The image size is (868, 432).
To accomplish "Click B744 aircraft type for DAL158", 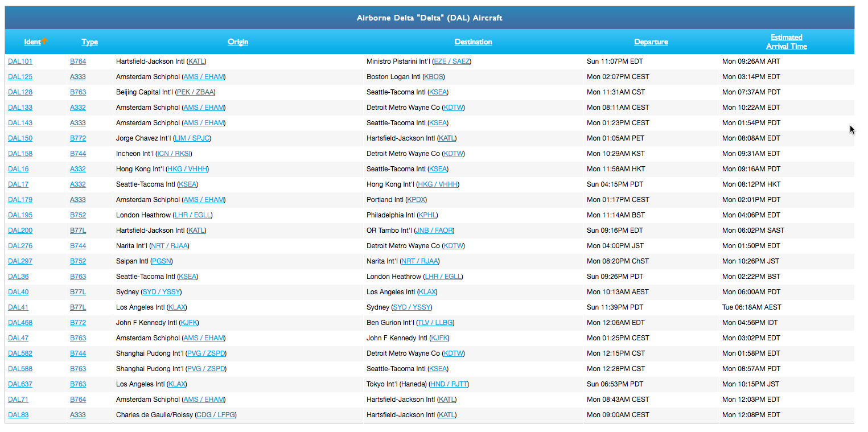I will (78, 154).
